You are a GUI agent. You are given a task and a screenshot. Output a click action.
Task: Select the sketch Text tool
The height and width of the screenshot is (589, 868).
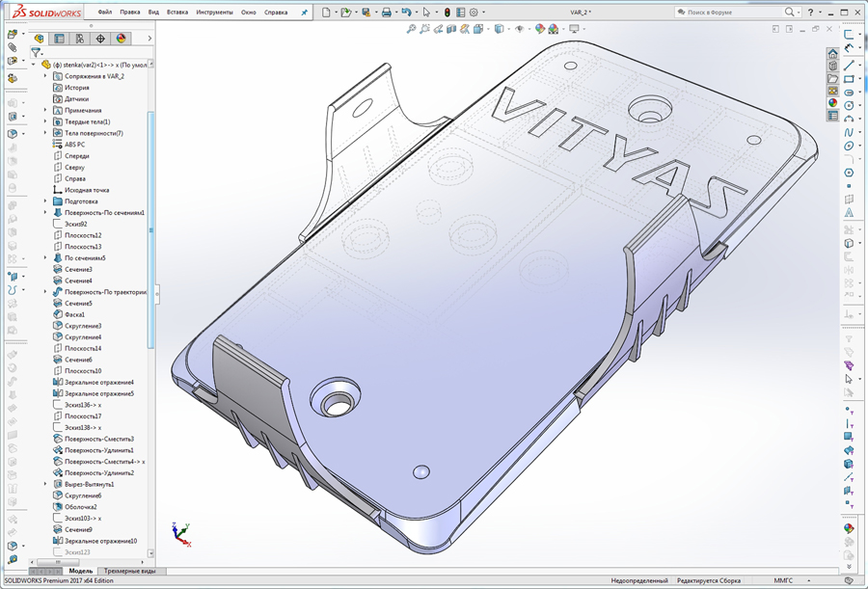click(849, 213)
